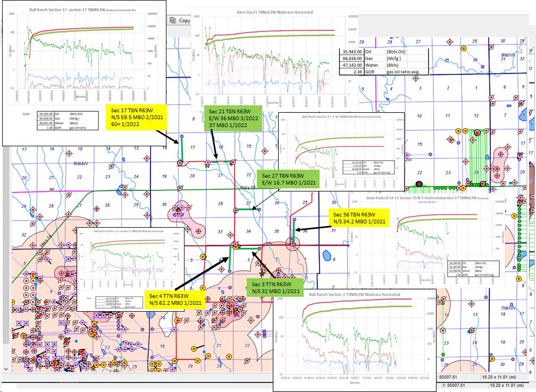Click the yellow highlighted well symbol in Section 4

[x=236, y=247]
